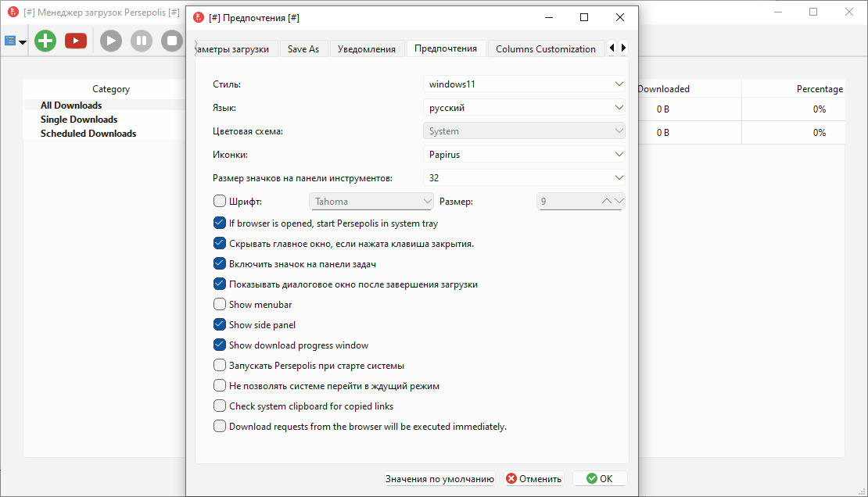Switch to the Columns Customization tab

[x=546, y=48]
